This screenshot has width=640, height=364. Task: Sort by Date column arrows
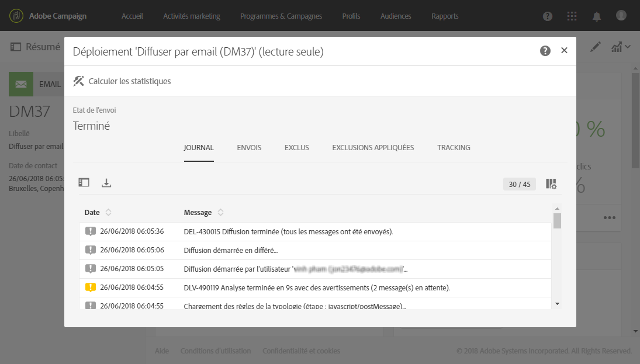point(108,212)
